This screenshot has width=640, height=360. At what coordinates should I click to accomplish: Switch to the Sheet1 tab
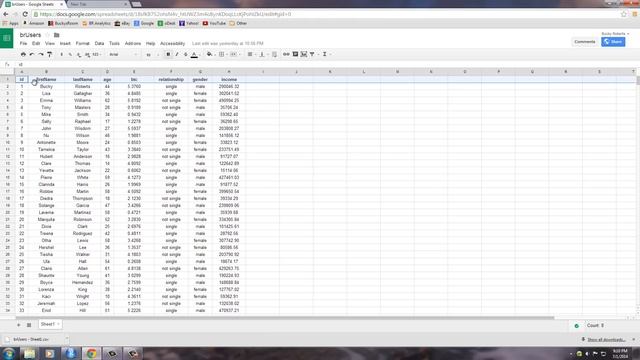point(50,324)
